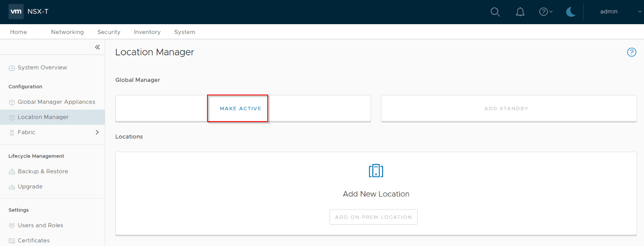
Task: Click the MAKE ACTIVE button
Action: [240, 108]
